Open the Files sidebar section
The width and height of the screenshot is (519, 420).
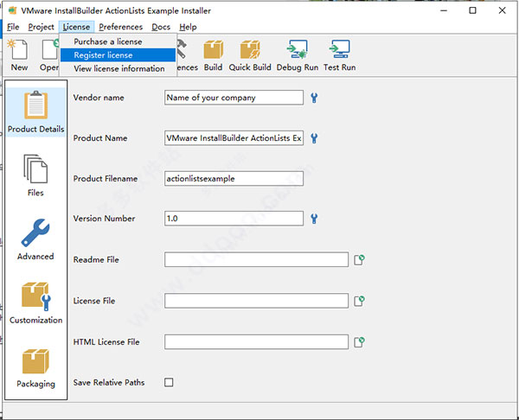click(35, 175)
